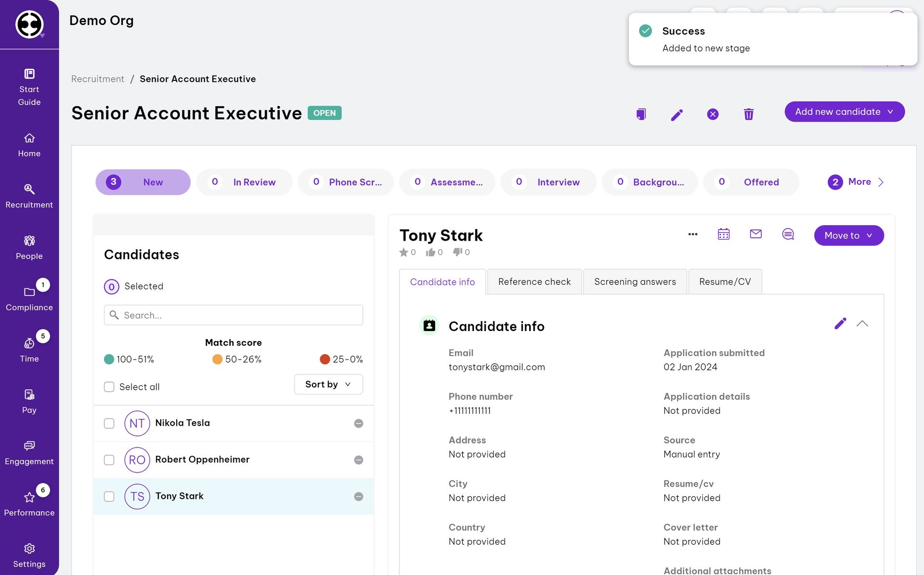Open Recruitment in the sidebar
The width and height of the screenshot is (924, 575).
coord(29,196)
